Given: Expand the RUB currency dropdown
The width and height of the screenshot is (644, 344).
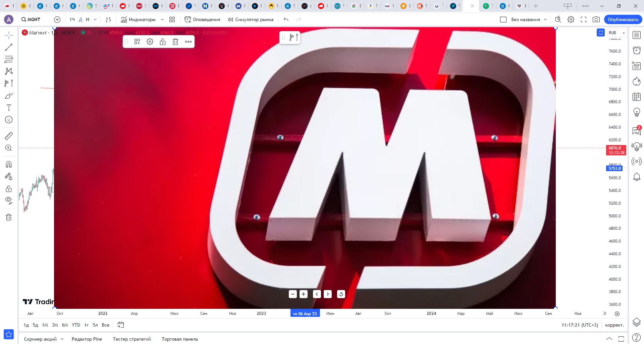Looking at the screenshot, I should [617, 32].
